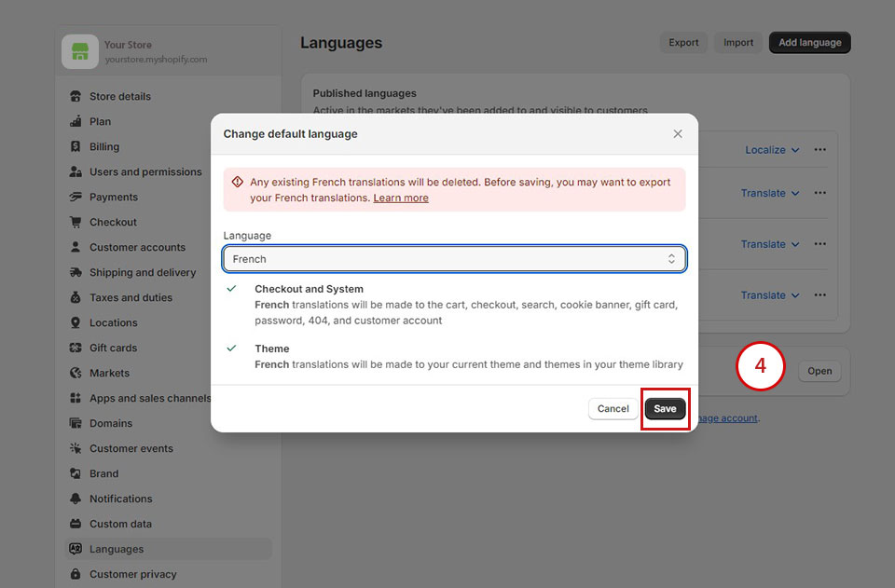Expand the Localize dropdown
This screenshot has height=588, width=895.
[x=772, y=150]
